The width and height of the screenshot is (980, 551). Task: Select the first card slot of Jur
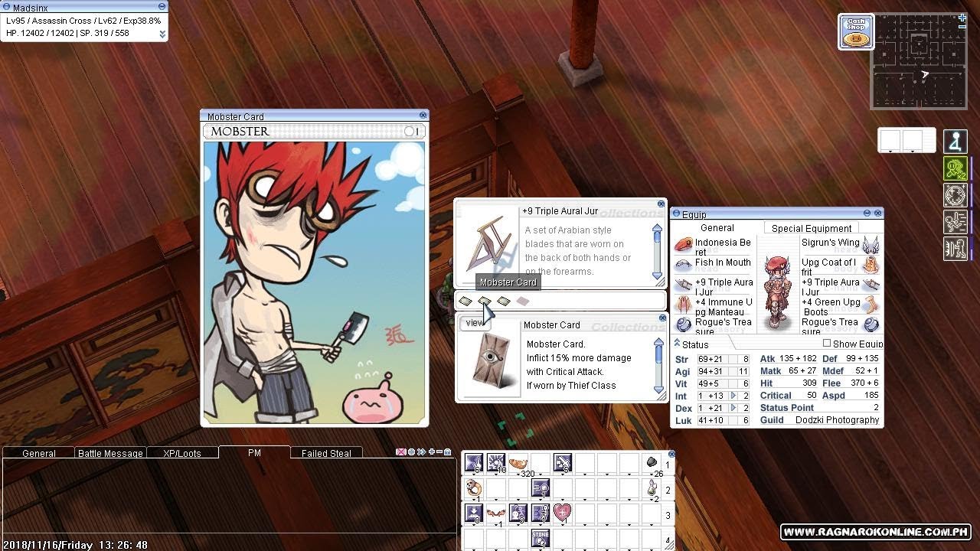(465, 302)
